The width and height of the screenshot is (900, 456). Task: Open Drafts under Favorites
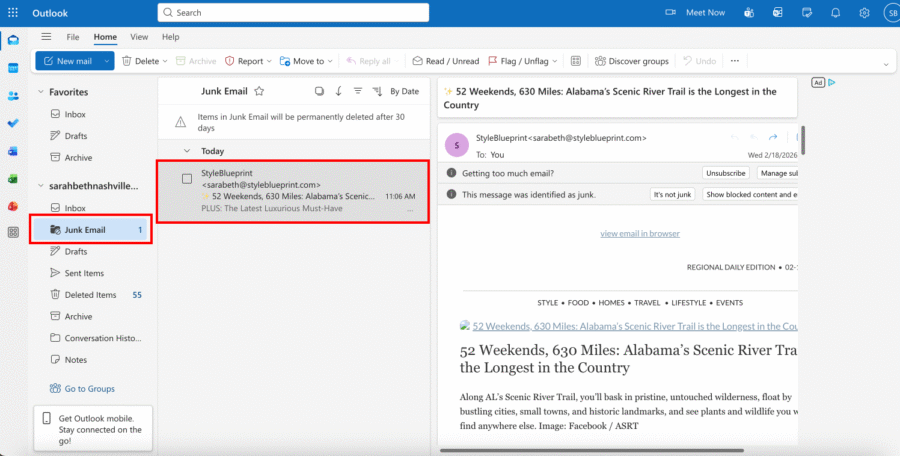76,136
